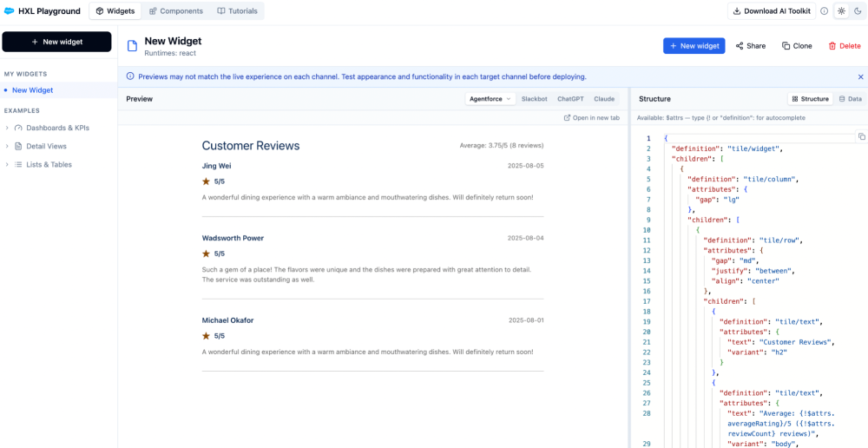Click the Average: 3.75/5 (8 reviews) text

tap(502, 146)
